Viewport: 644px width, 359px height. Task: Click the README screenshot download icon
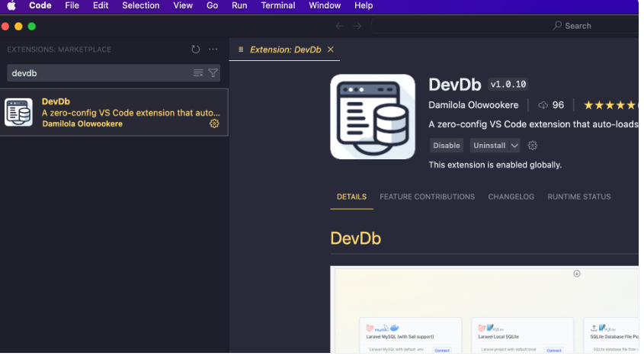tap(577, 274)
